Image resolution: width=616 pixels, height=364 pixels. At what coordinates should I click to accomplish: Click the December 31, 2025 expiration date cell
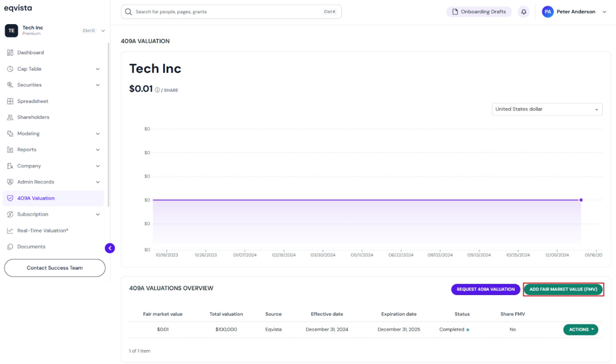pyautogui.click(x=398, y=329)
